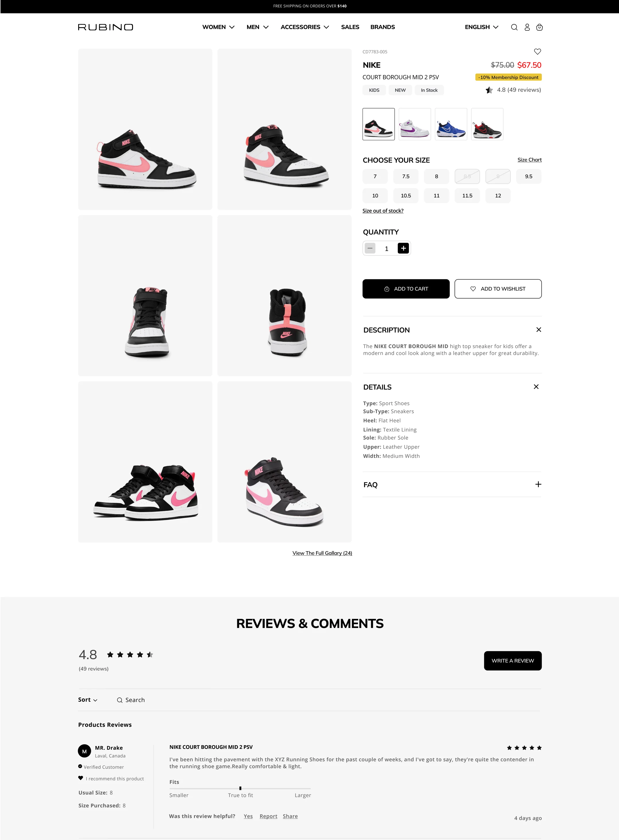Close the Description section with X
The height and width of the screenshot is (840, 619).
pos(538,329)
